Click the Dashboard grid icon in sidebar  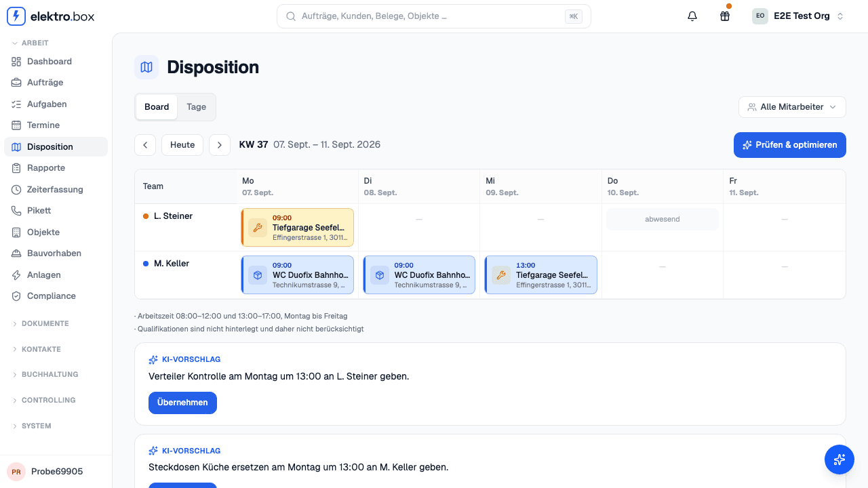pos(16,62)
